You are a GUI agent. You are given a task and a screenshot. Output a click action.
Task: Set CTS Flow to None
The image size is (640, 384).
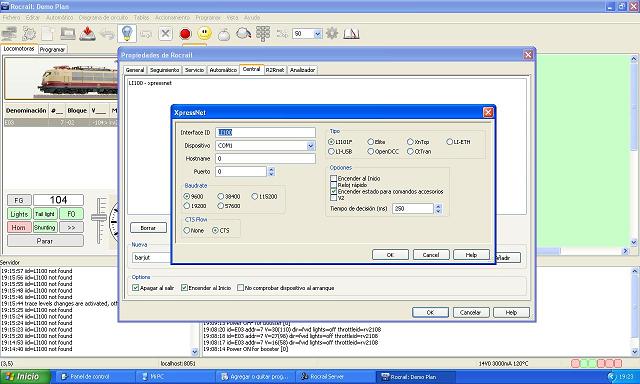[x=187, y=231]
